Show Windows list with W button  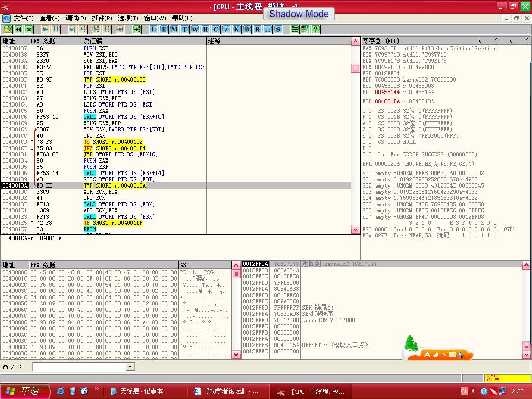pyautogui.click(x=195, y=29)
